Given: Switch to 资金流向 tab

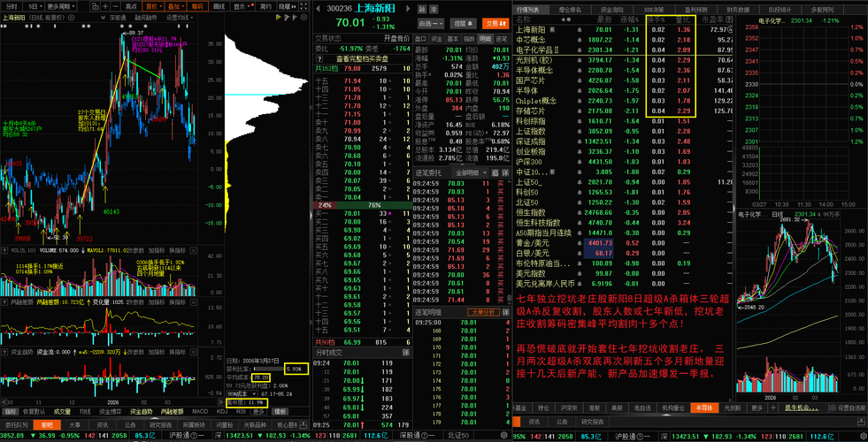Looking at the screenshot, I should (x=614, y=10).
